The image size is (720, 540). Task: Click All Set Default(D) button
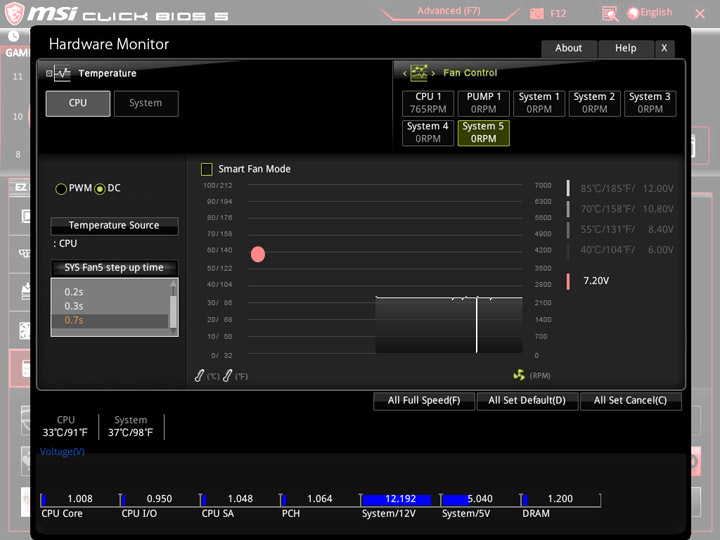[527, 401]
